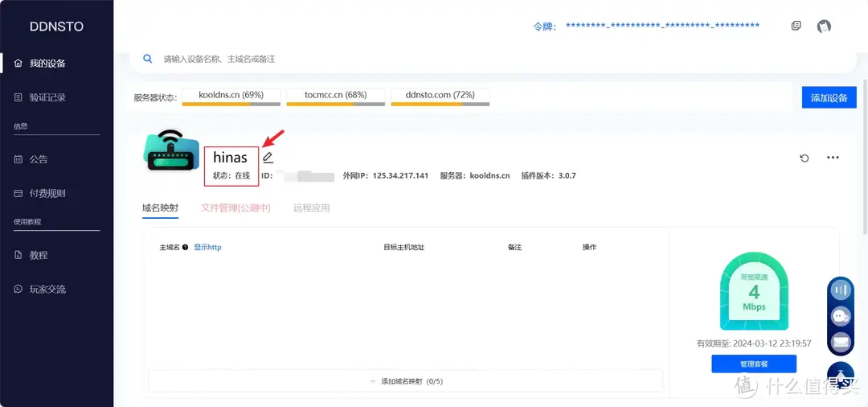Click the 服务器: kooldns.cn text

pos(475,176)
